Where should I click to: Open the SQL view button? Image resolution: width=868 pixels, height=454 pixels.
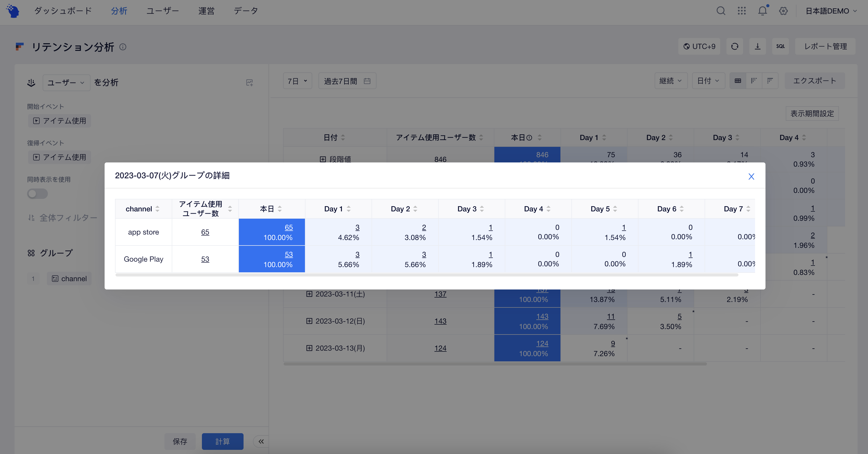point(780,47)
